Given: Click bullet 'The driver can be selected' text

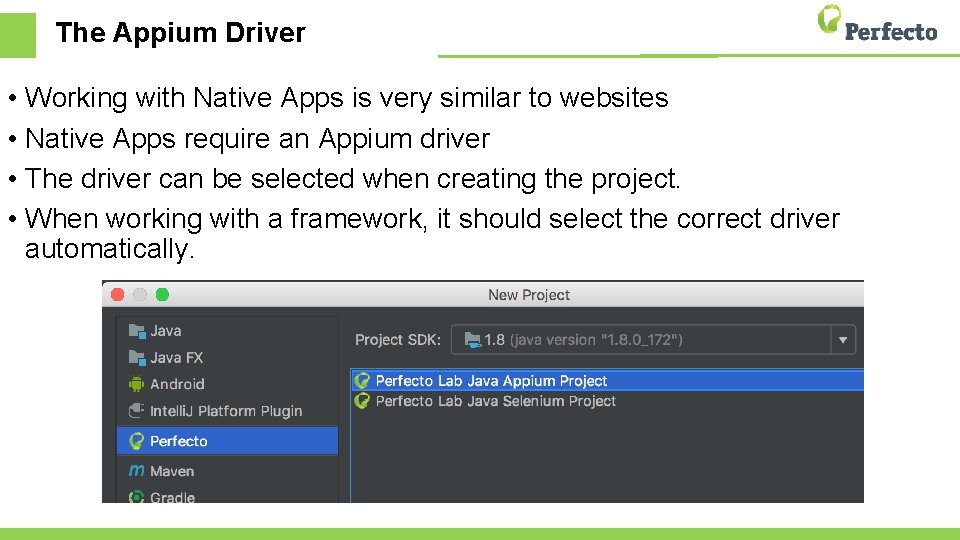Looking at the screenshot, I should pyautogui.click(x=353, y=179).
